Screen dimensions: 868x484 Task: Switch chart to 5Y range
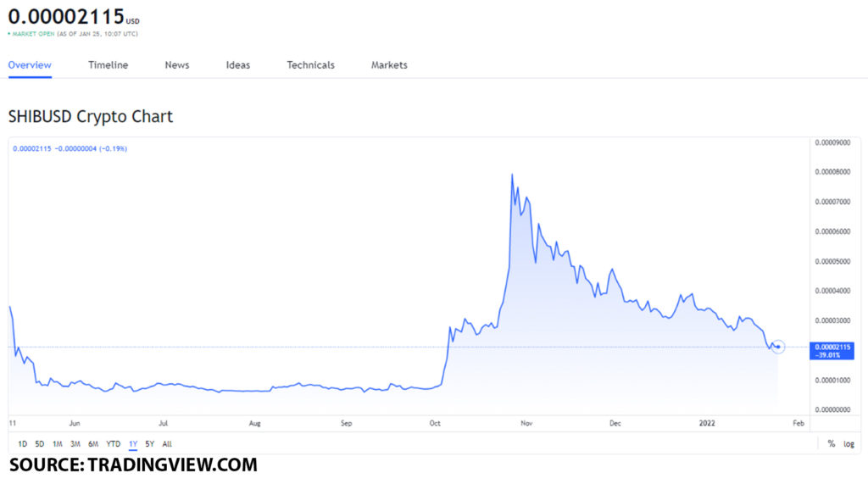point(149,443)
